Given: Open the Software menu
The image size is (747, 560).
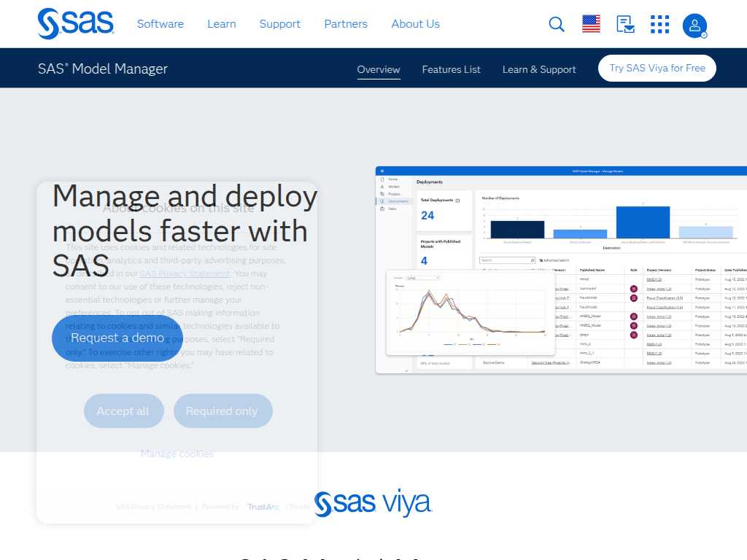Looking at the screenshot, I should point(160,24).
